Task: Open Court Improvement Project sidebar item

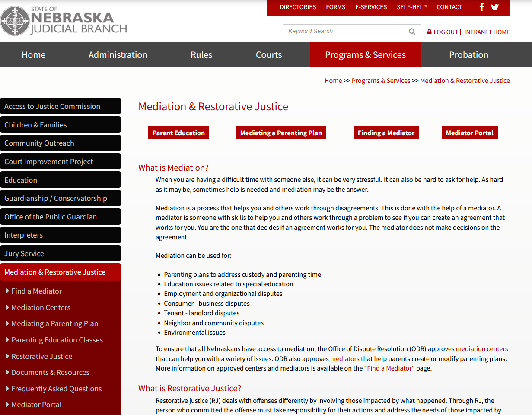Action: 61,162
